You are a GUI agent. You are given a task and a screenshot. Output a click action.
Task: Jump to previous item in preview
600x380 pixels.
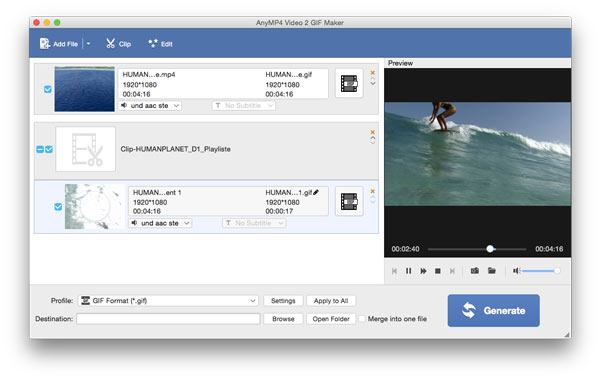394,271
